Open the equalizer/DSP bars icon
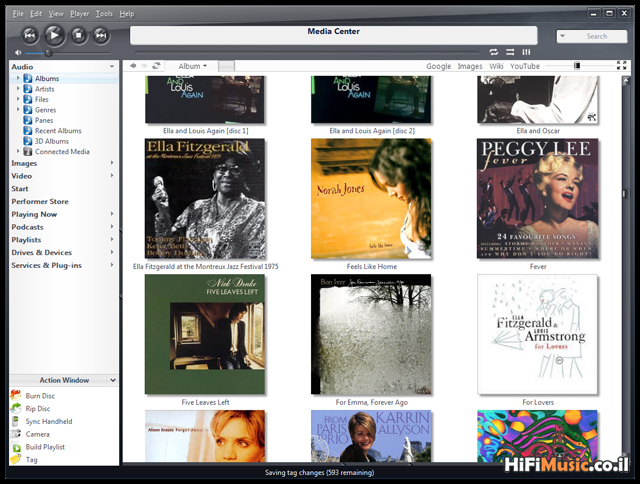 click(x=527, y=52)
